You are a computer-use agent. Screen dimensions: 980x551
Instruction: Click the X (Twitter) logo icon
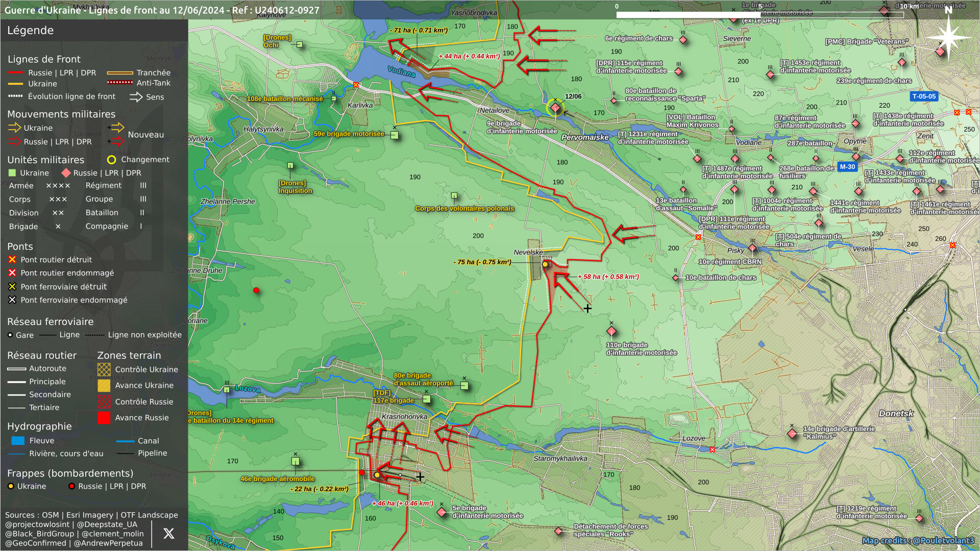click(x=168, y=534)
